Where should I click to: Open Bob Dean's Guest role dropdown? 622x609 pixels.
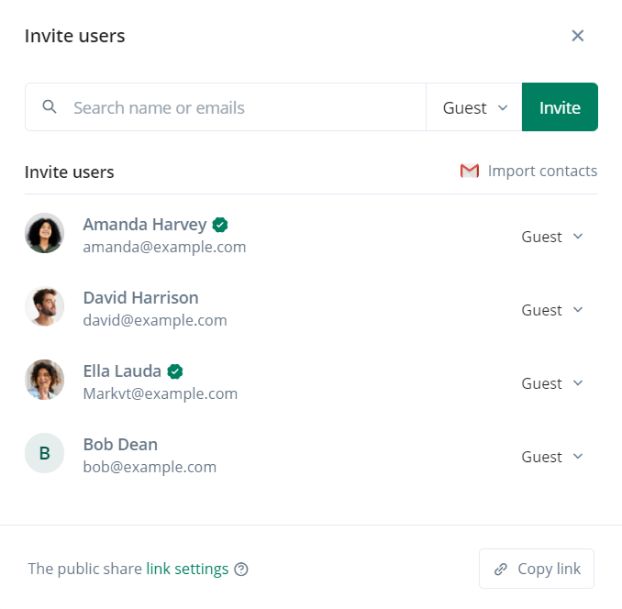[x=552, y=456]
